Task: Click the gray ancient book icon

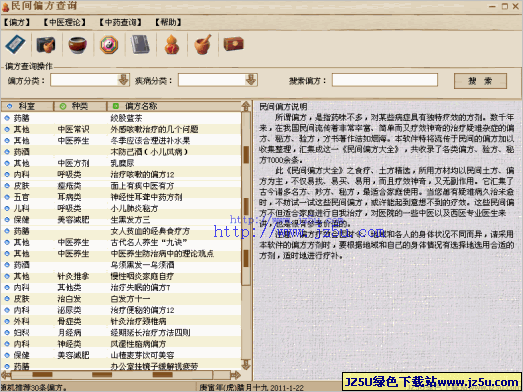Action: coord(140,44)
